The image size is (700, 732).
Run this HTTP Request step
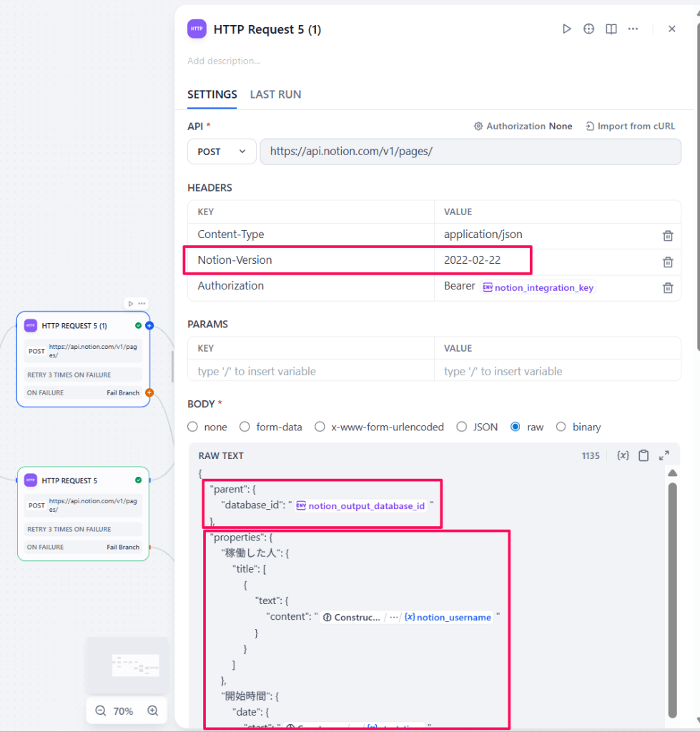point(566,29)
